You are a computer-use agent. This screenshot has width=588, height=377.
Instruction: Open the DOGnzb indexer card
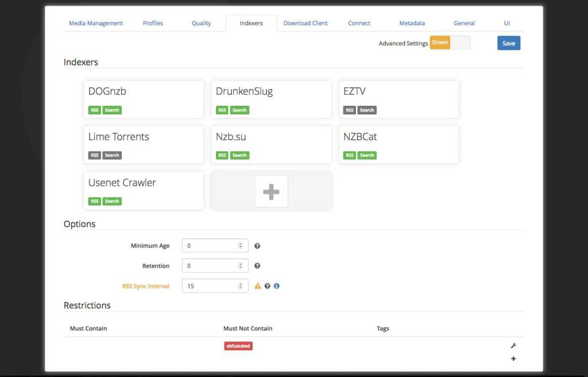point(144,99)
